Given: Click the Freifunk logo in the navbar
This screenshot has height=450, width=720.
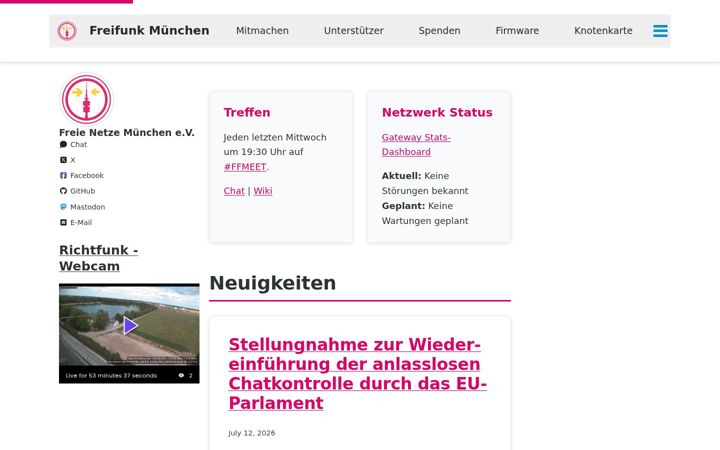Looking at the screenshot, I should [67, 31].
